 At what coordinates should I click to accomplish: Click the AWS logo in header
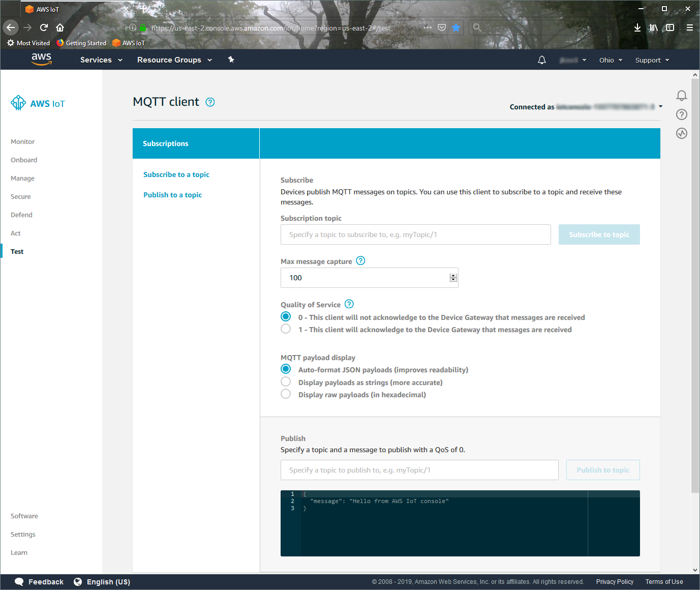pyautogui.click(x=41, y=59)
